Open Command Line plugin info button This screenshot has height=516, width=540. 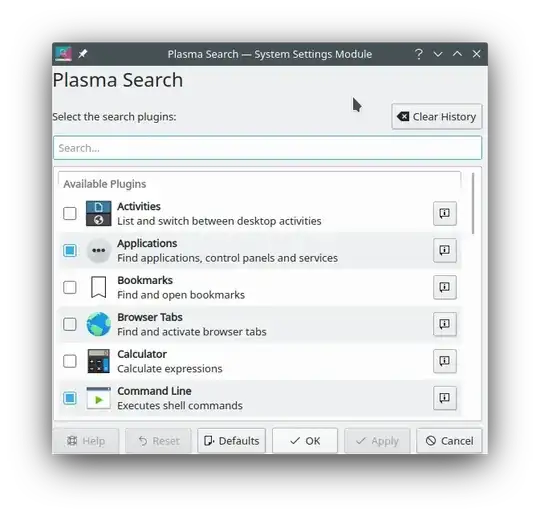[x=445, y=398]
